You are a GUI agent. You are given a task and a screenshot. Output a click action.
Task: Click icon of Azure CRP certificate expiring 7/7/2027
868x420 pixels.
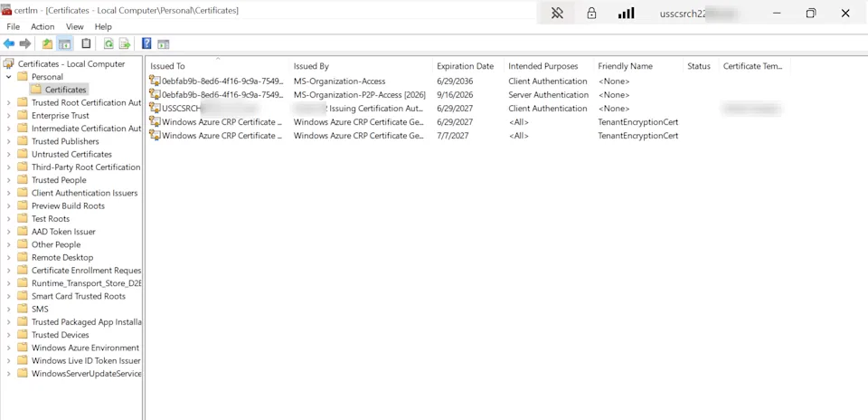click(x=155, y=135)
